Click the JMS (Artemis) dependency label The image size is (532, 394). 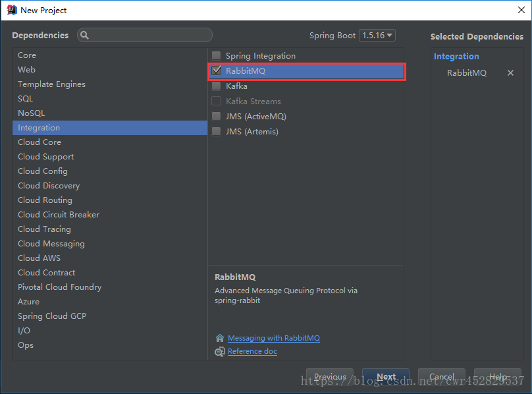(252, 132)
